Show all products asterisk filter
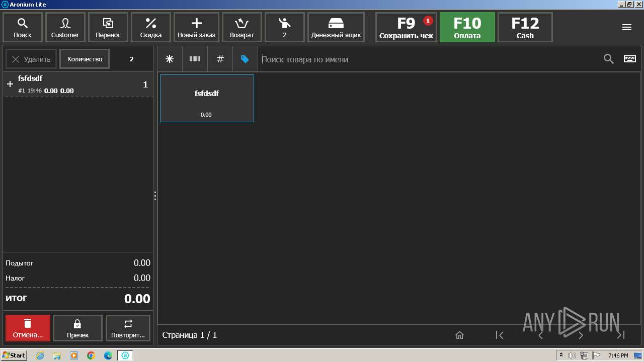Image resolution: width=644 pixels, height=362 pixels. pos(170,59)
